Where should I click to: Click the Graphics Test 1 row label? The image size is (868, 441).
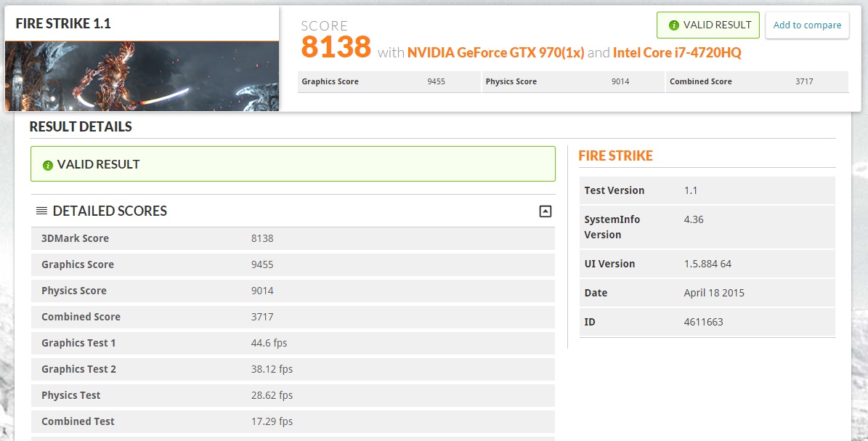[78, 343]
